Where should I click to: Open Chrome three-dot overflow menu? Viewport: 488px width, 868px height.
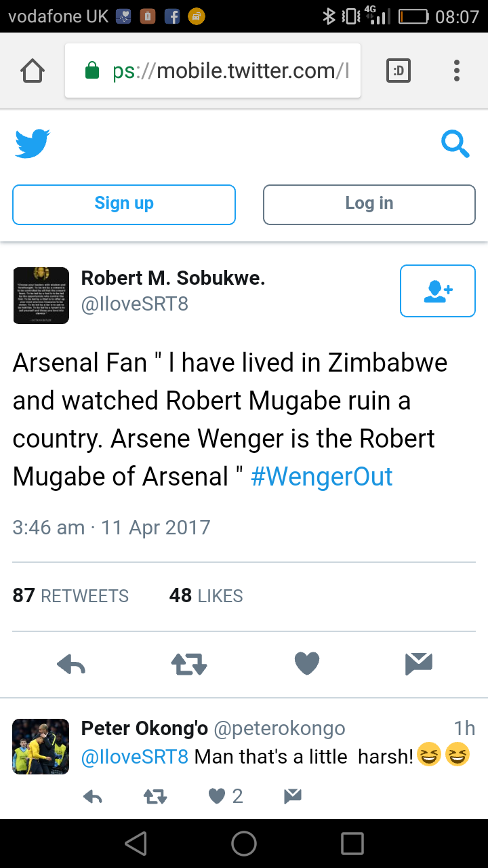pyautogui.click(x=457, y=71)
